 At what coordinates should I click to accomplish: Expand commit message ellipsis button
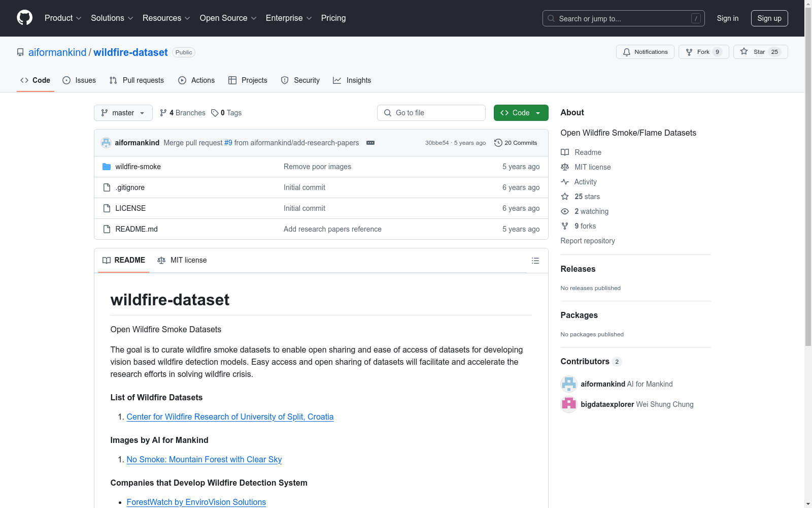click(370, 143)
